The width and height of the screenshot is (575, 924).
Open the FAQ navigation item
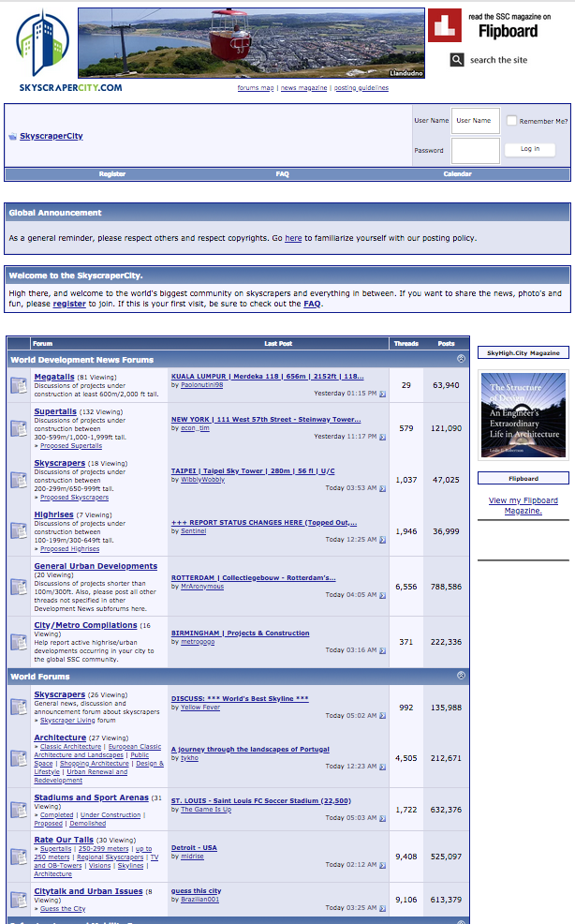[282, 174]
